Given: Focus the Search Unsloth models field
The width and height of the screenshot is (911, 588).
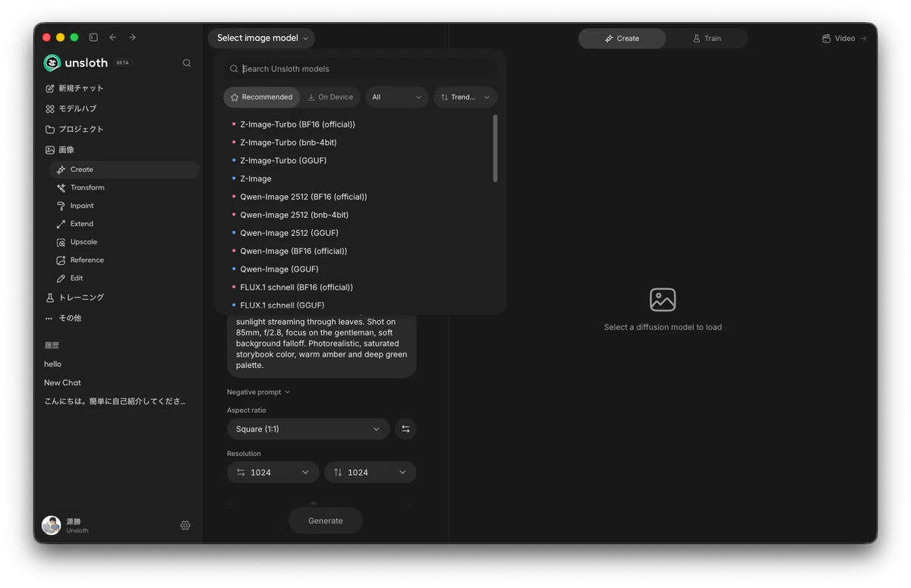Looking at the screenshot, I should coord(361,68).
